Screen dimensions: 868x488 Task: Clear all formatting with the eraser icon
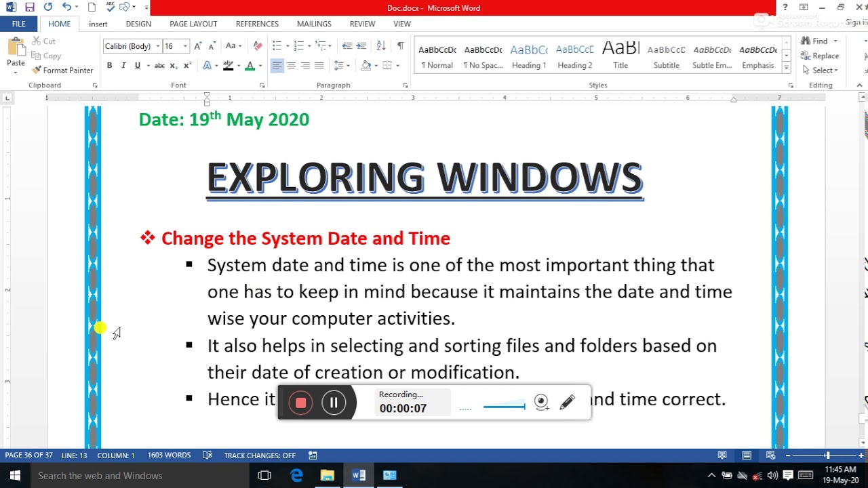[x=258, y=46]
